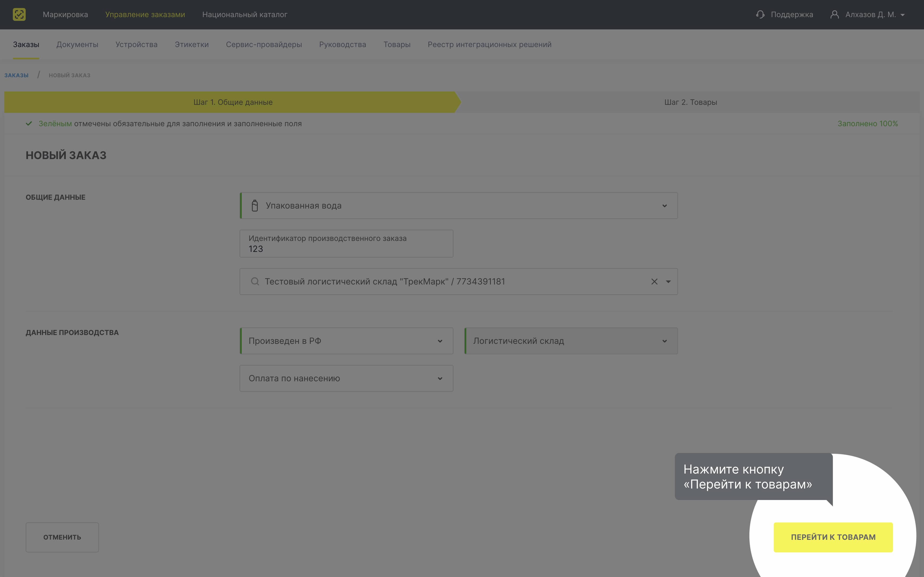Click the magnifier icon in warehouse field
The image size is (924, 577).
(x=255, y=282)
